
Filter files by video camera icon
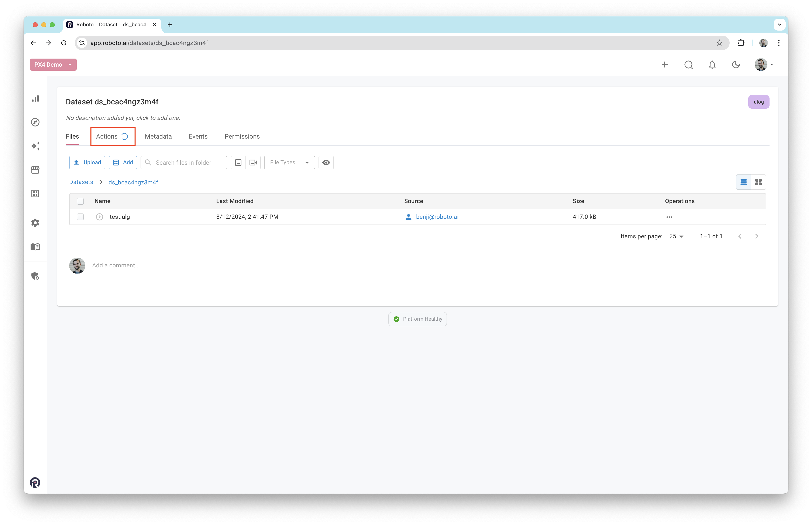pos(253,163)
